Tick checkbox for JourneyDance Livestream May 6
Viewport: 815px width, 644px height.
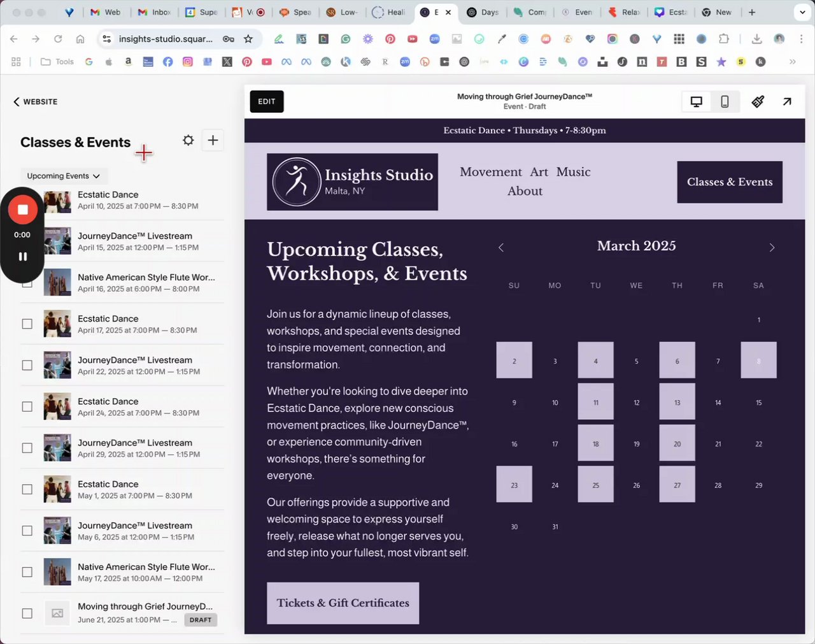point(27,531)
